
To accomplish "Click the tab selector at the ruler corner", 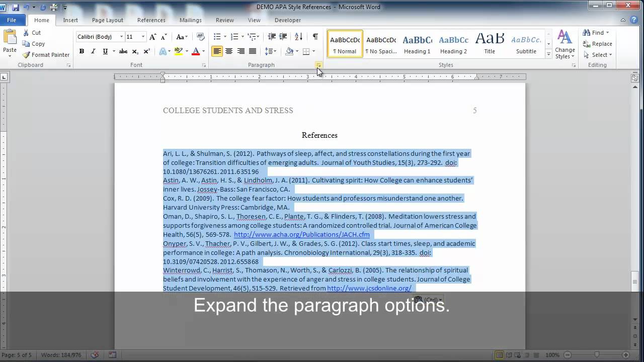I will 4,77.
